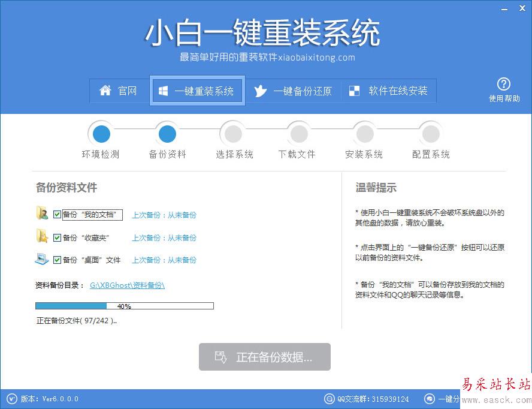532x409 pixels.
Task: Click the 环境检测 step label
Action: click(x=101, y=155)
